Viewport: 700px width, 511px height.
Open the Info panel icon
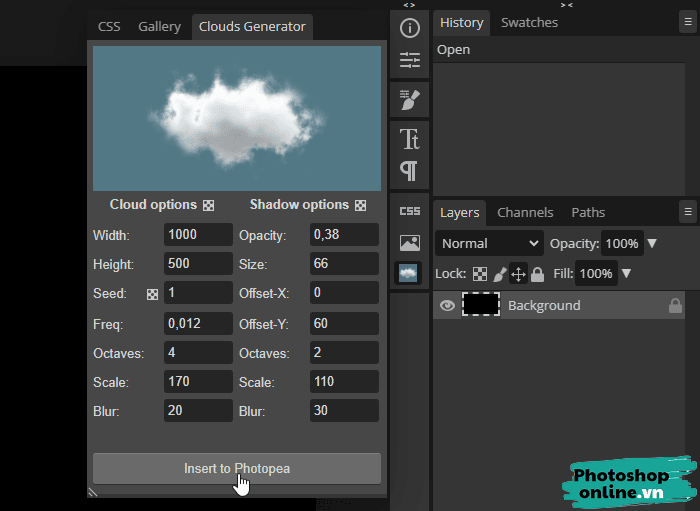(409, 28)
